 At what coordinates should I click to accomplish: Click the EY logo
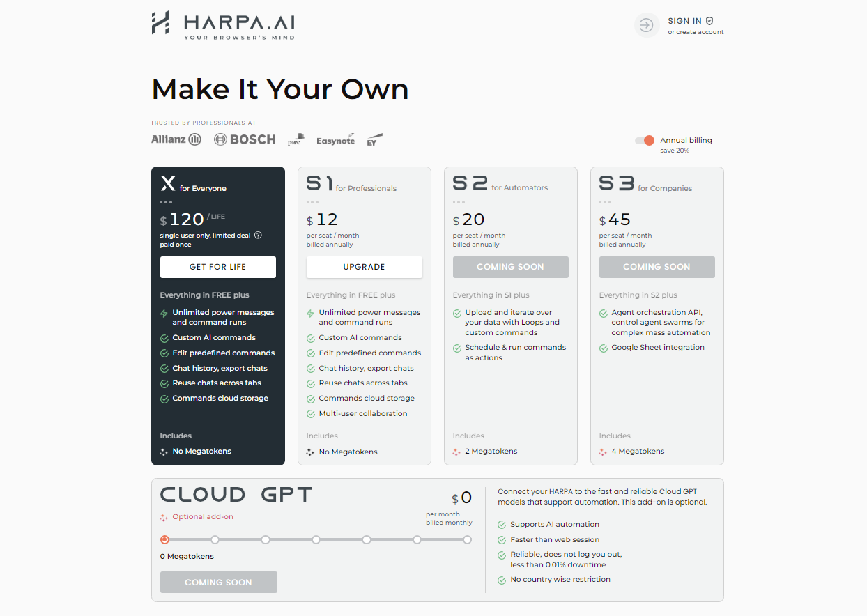click(375, 139)
